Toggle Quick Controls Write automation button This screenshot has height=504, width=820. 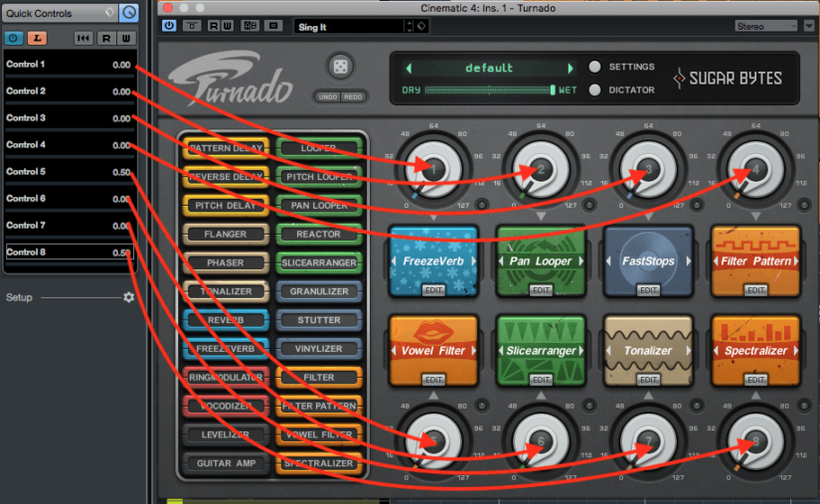126,38
